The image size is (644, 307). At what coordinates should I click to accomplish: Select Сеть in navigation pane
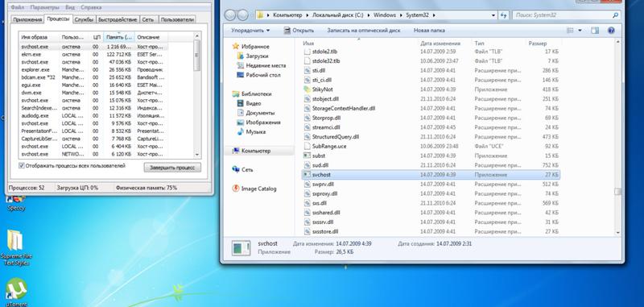(x=242, y=169)
